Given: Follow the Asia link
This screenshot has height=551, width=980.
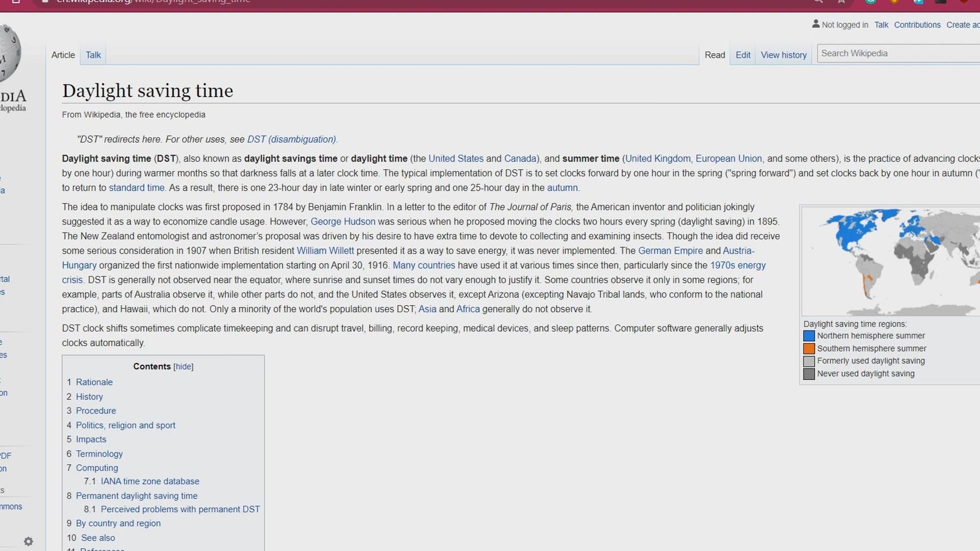Looking at the screenshot, I should pos(428,309).
